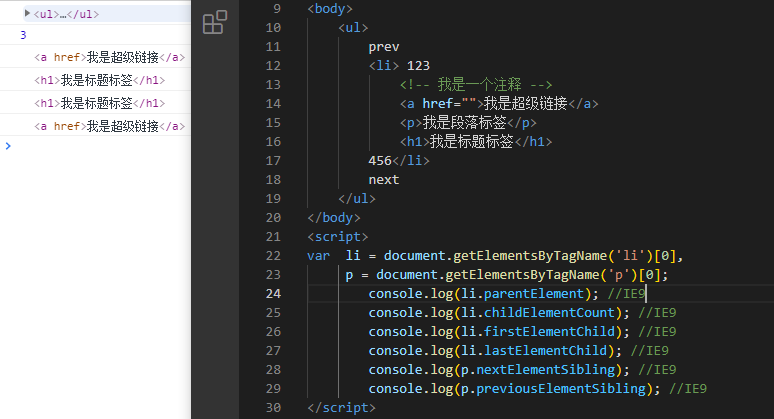Click the li tag with 123 text

[x=399, y=66]
